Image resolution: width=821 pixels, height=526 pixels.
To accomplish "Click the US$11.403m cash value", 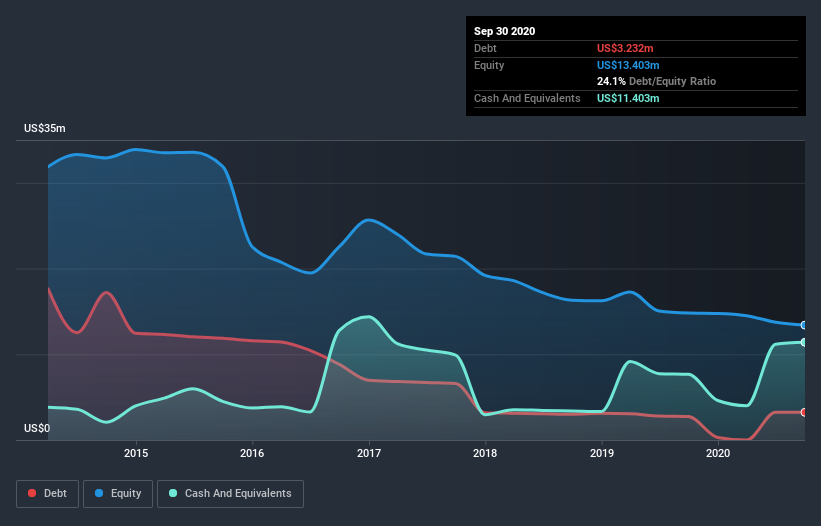I will (x=628, y=98).
